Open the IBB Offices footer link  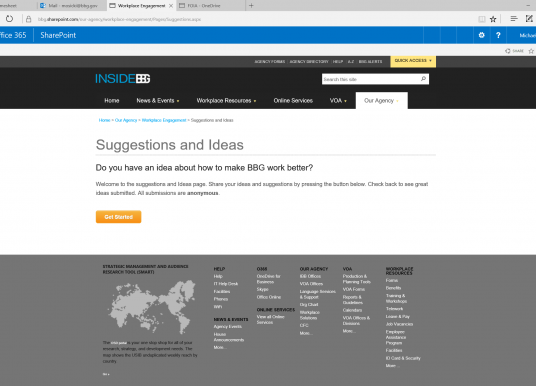pos(310,276)
